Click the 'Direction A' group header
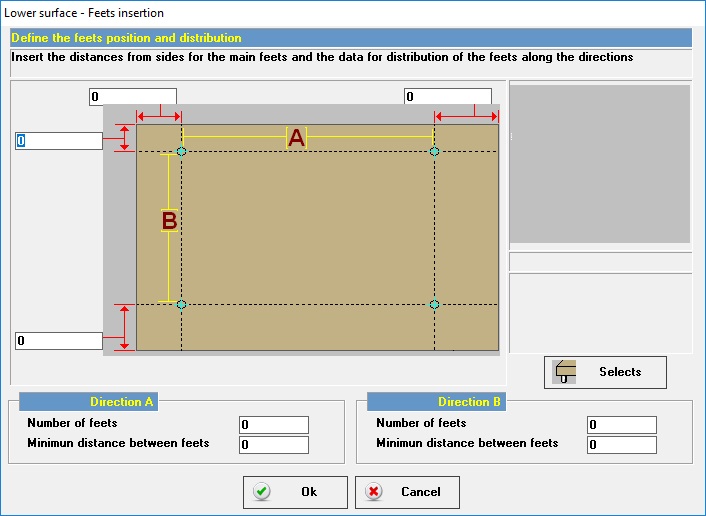Image resolution: width=706 pixels, height=516 pixels. (x=89, y=402)
